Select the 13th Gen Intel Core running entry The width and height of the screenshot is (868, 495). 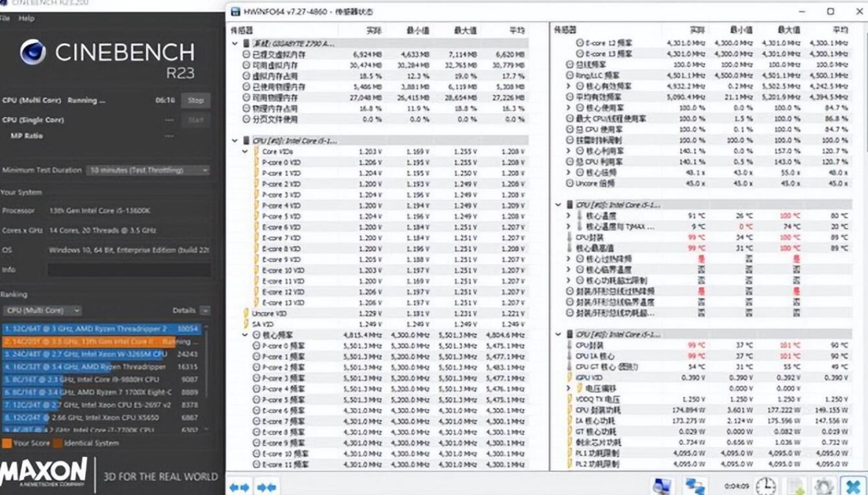pyautogui.click(x=102, y=342)
